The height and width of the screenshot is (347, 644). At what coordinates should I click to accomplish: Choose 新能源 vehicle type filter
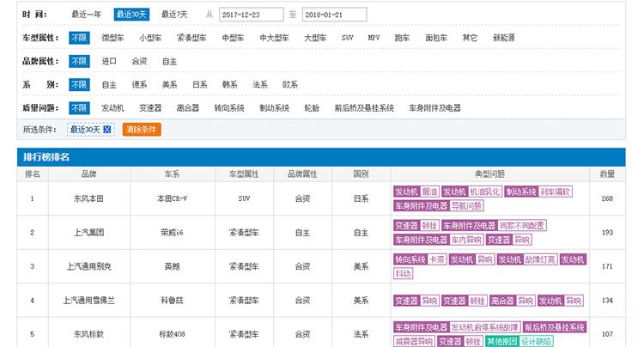pos(505,38)
